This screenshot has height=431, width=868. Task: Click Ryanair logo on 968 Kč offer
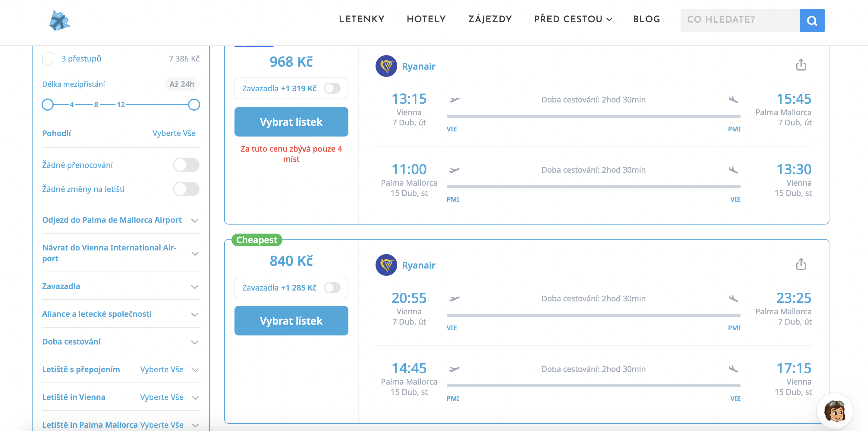(386, 66)
